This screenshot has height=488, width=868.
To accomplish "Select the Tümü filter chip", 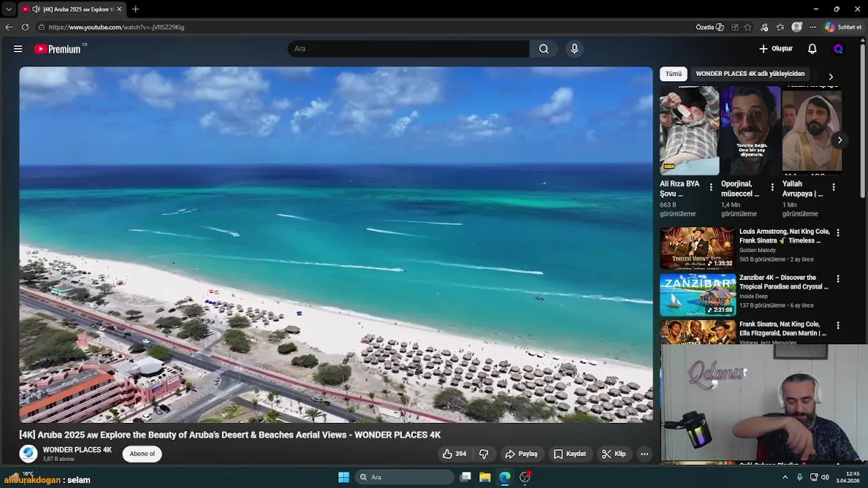I will (x=673, y=74).
